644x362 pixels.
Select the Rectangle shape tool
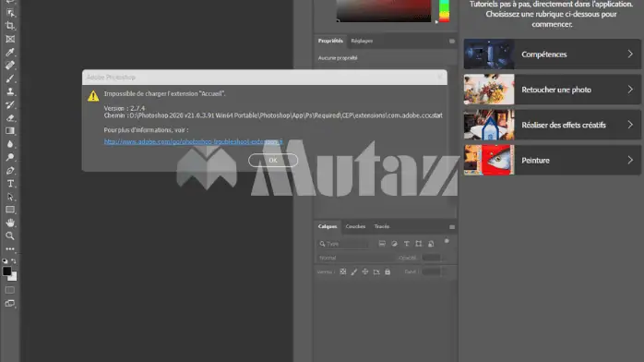[x=10, y=210]
